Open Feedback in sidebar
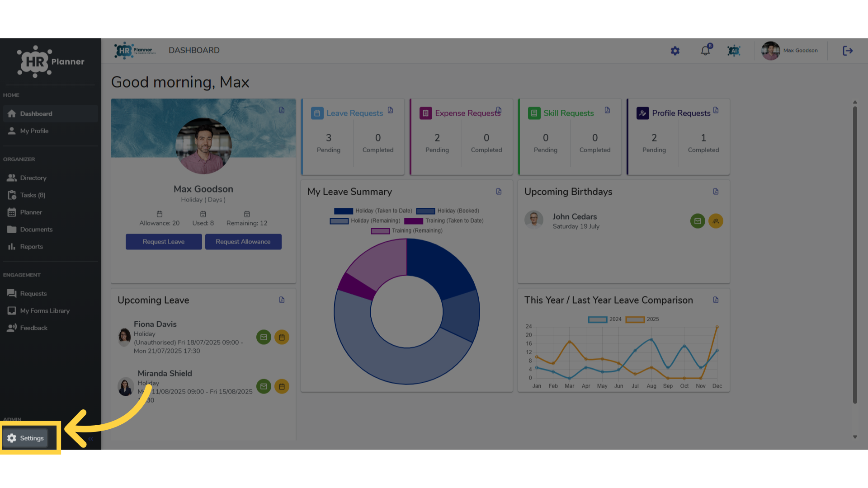 (x=50, y=328)
